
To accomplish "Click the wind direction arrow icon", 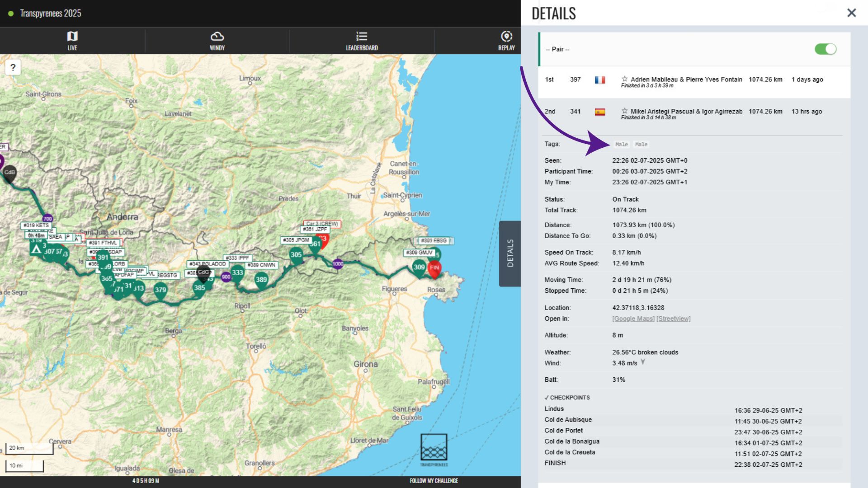I will click(x=643, y=362).
